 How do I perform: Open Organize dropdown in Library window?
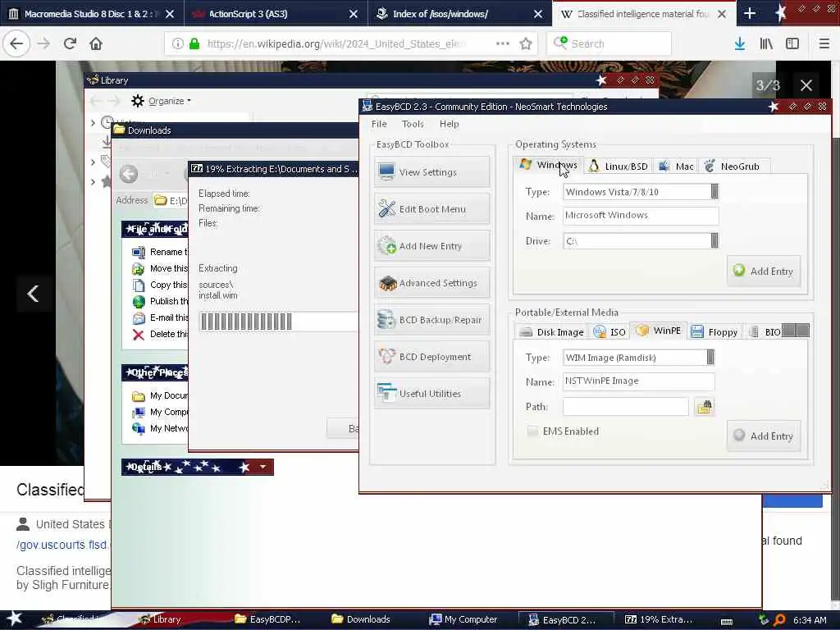161,101
